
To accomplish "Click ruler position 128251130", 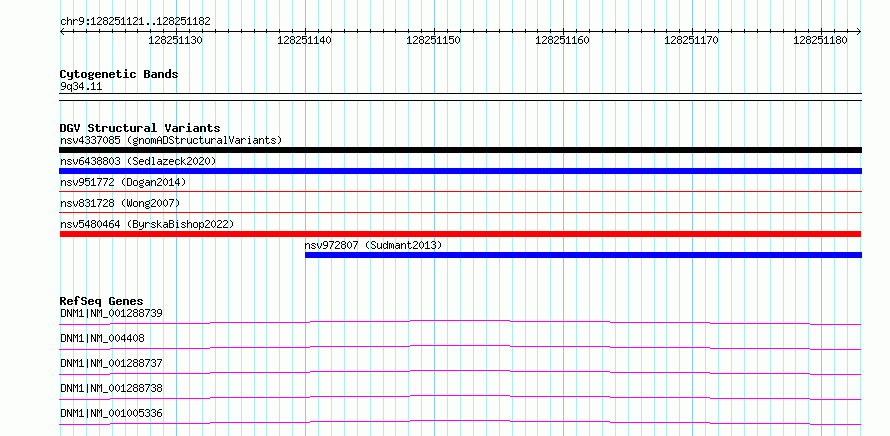I will pos(175,40).
